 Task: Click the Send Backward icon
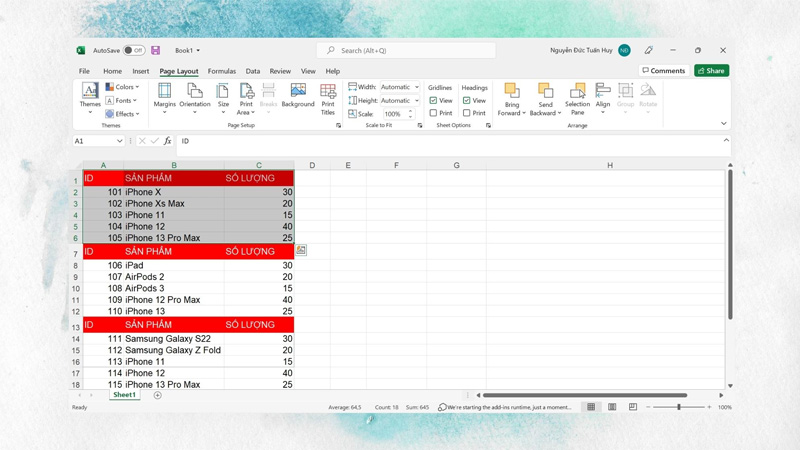(545, 91)
